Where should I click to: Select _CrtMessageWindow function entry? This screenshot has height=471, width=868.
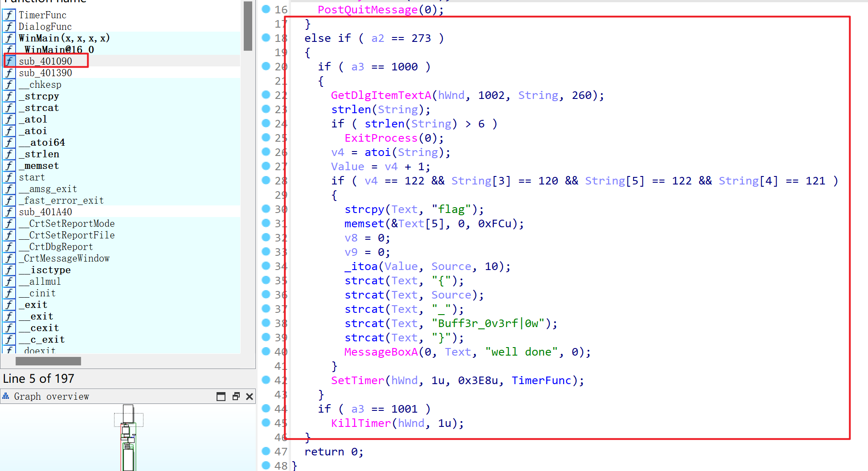point(64,258)
